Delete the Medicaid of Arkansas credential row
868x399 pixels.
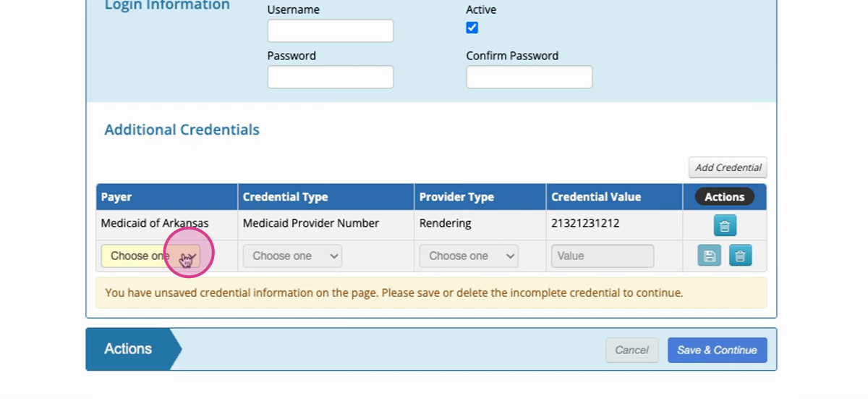pos(725,225)
